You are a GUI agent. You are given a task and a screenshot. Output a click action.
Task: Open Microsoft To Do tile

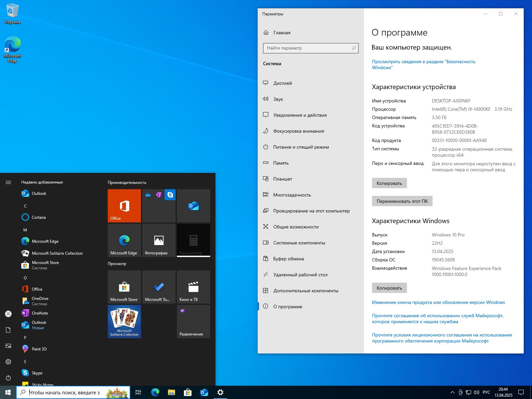pos(159,287)
